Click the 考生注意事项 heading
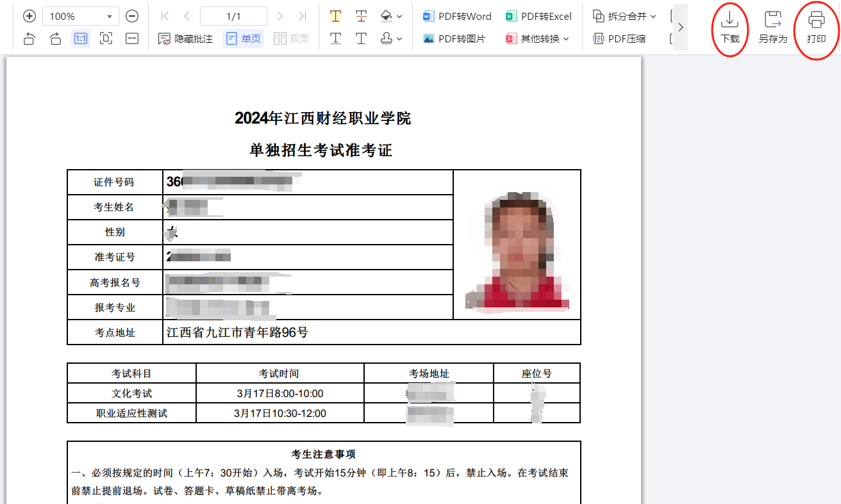 click(323, 454)
